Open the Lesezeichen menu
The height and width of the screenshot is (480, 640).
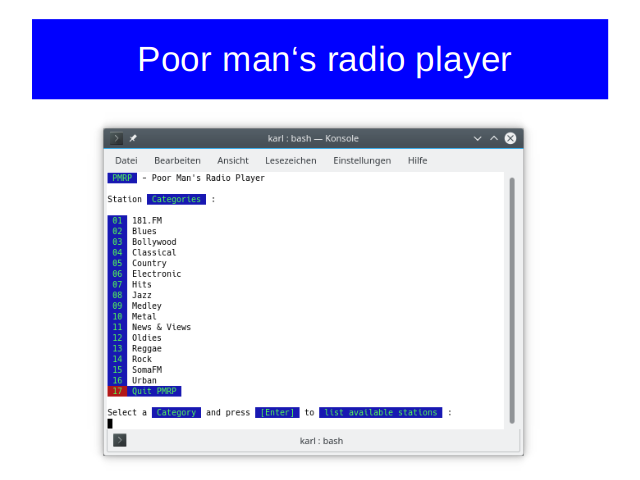(290, 160)
